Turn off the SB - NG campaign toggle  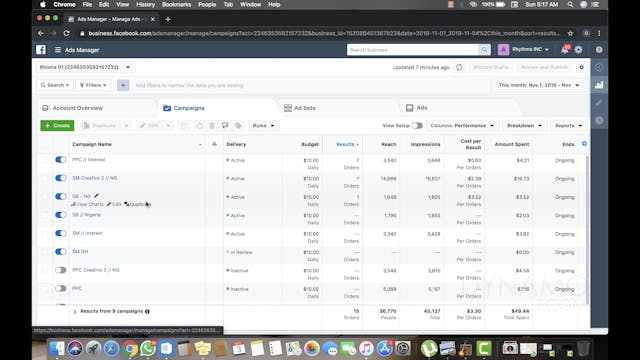click(x=60, y=196)
